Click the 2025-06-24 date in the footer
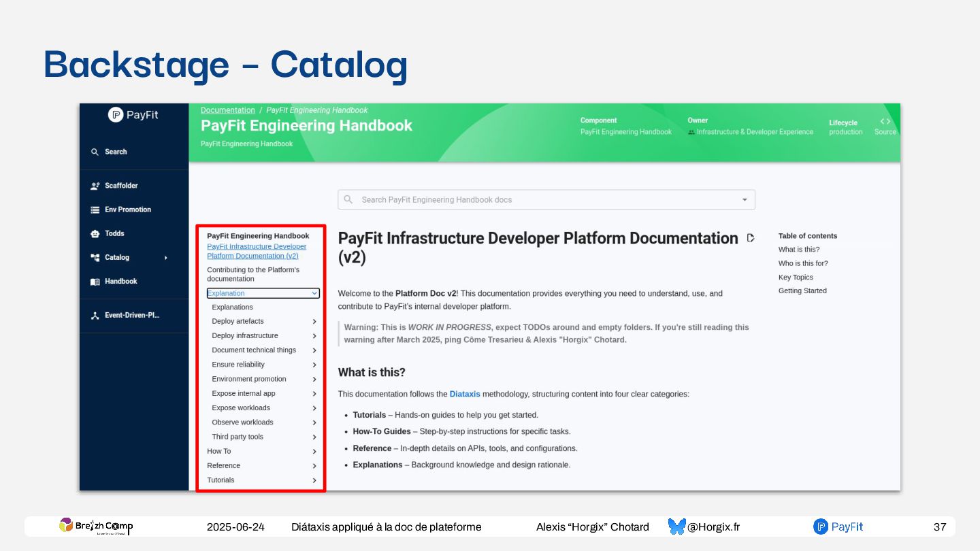980x551 pixels. click(x=235, y=527)
